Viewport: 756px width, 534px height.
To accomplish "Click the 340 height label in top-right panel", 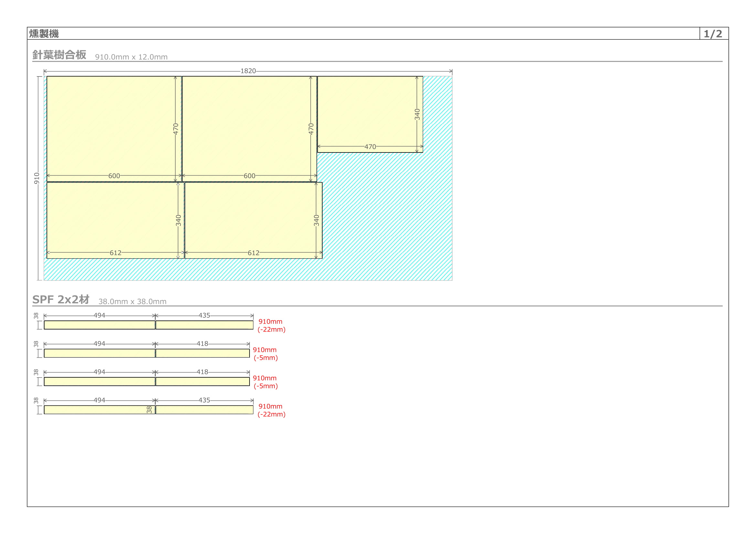I will [417, 114].
